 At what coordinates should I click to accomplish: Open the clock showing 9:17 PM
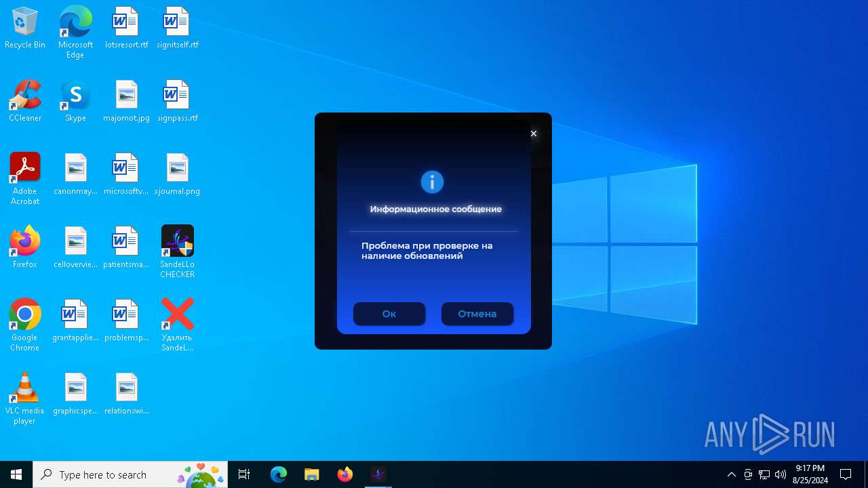(810, 474)
